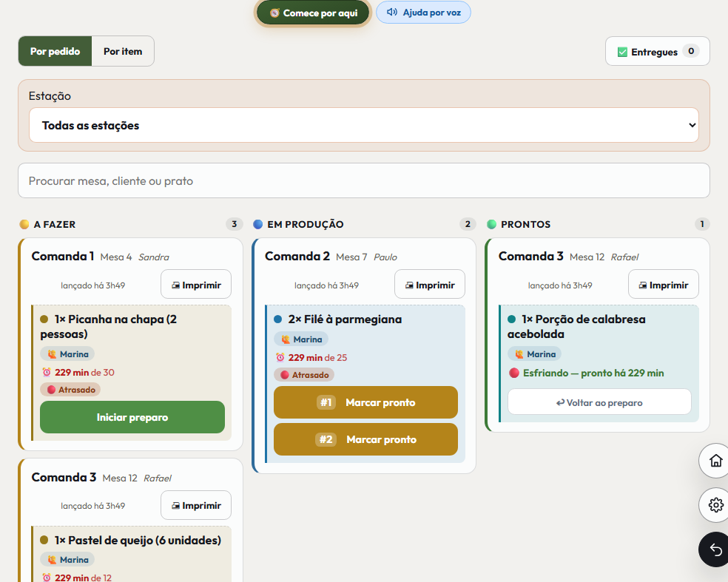Click the Atrasado badge on Filé à parmegiana
Screen dimensions: 728x582
point(304,375)
